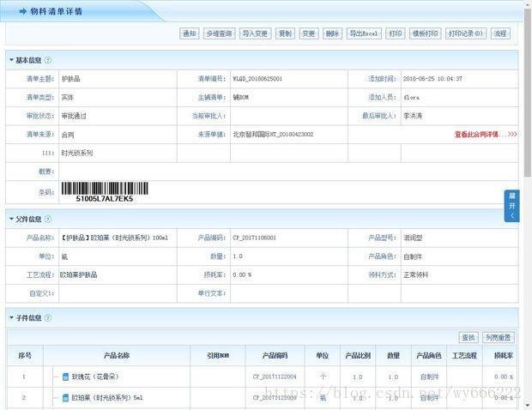The height and width of the screenshot is (410, 532).
Task: Click the 多维查询 toolbar button
Action: point(219,33)
